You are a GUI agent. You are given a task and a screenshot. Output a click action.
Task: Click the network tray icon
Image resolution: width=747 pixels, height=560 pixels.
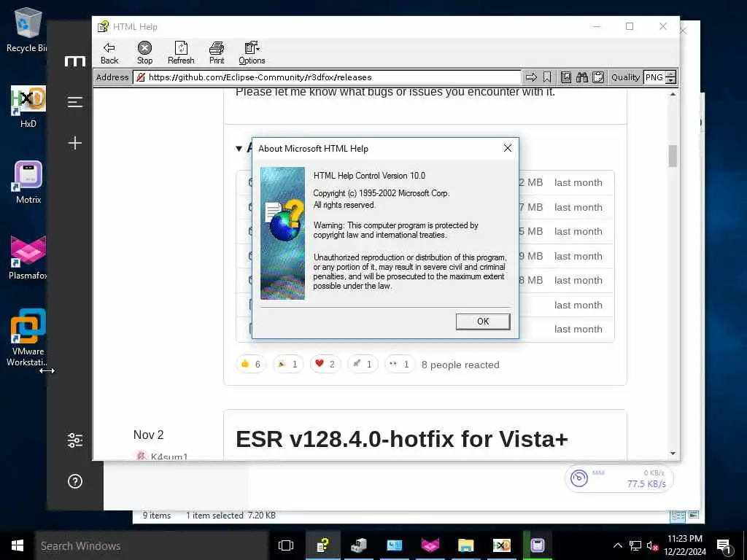(x=635, y=545)
